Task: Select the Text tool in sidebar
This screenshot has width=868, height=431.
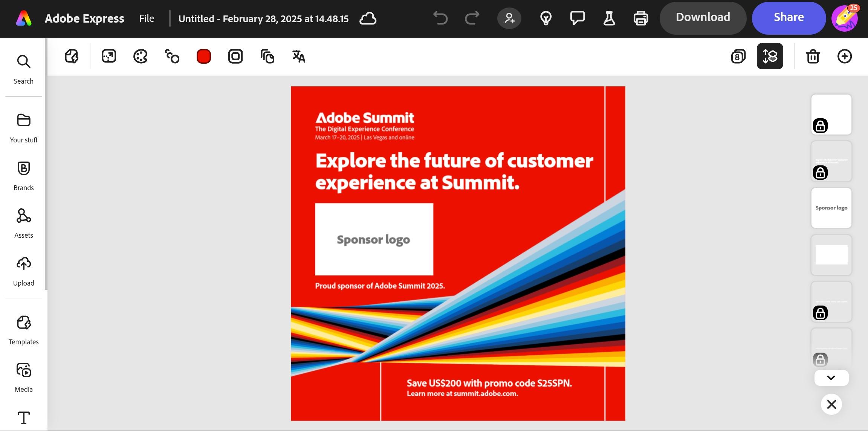Action: [x=23, y=418]
